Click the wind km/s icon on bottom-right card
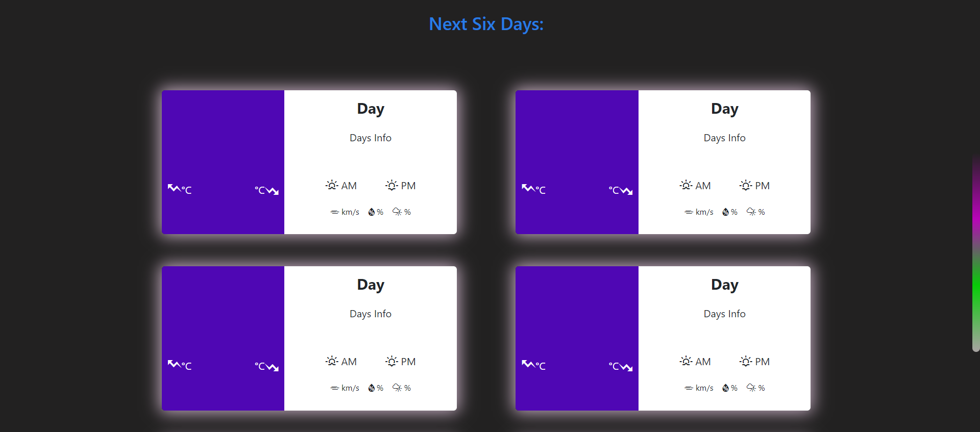 [x=688, y=388]
